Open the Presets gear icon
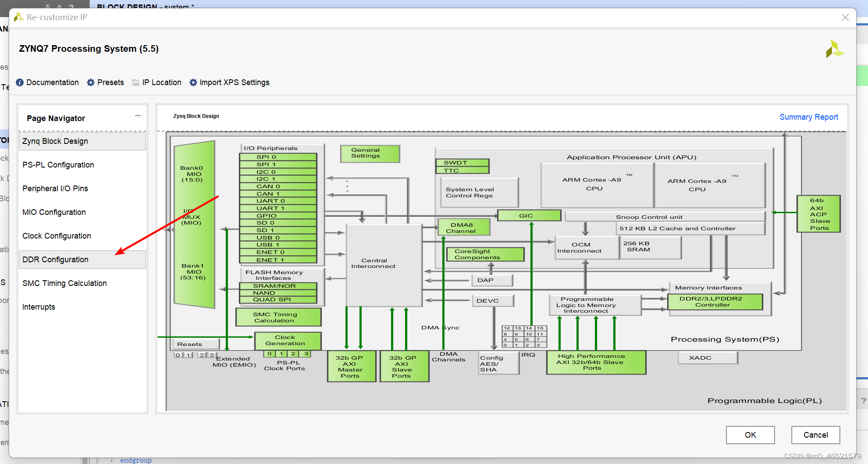 pos(91,82)
